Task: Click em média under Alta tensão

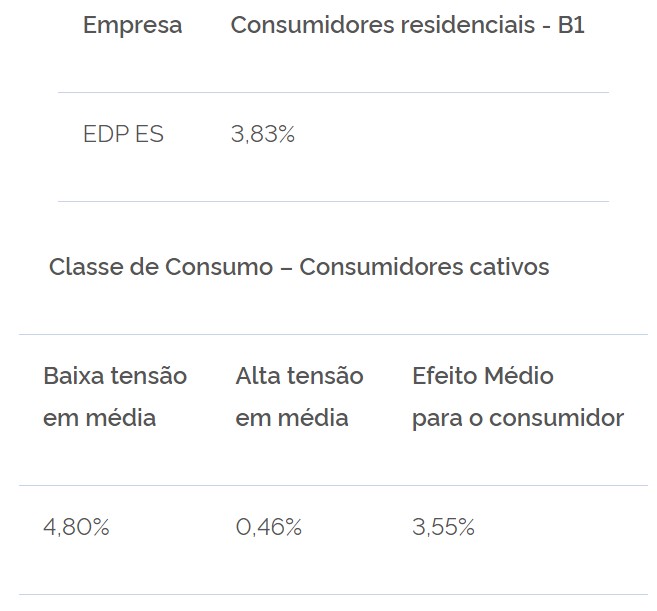Action: [x=292, y=418]
